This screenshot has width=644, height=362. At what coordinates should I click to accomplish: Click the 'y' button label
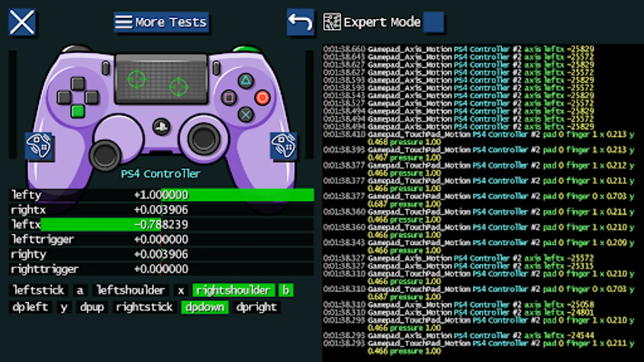pyautogui.click(x=64, y=307)
